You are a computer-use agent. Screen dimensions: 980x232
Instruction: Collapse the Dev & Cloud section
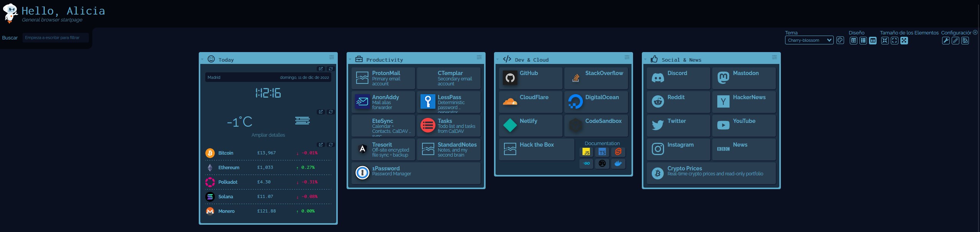click(497, 60)
